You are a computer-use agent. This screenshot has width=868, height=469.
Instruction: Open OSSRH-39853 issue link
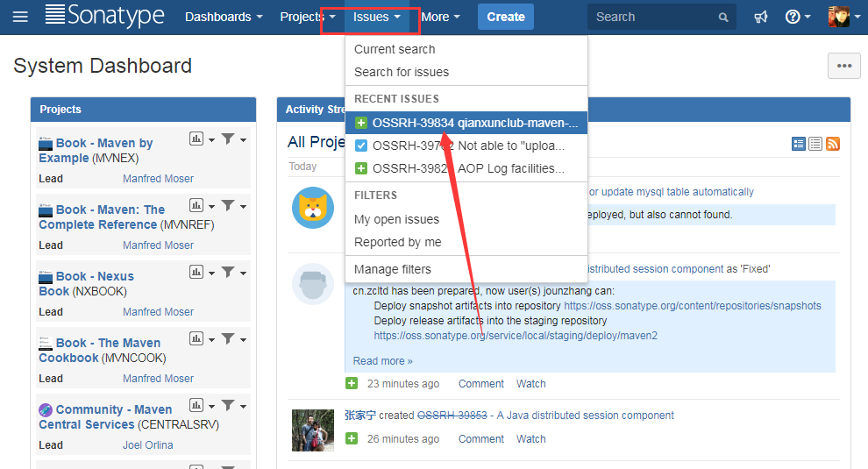click(x=452, y=416)
